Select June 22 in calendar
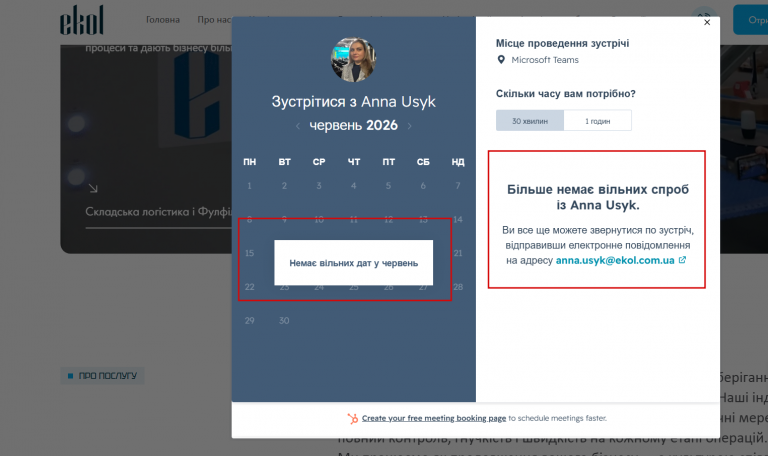Screen dimensions: 768x456 click(x=249, y=287)
